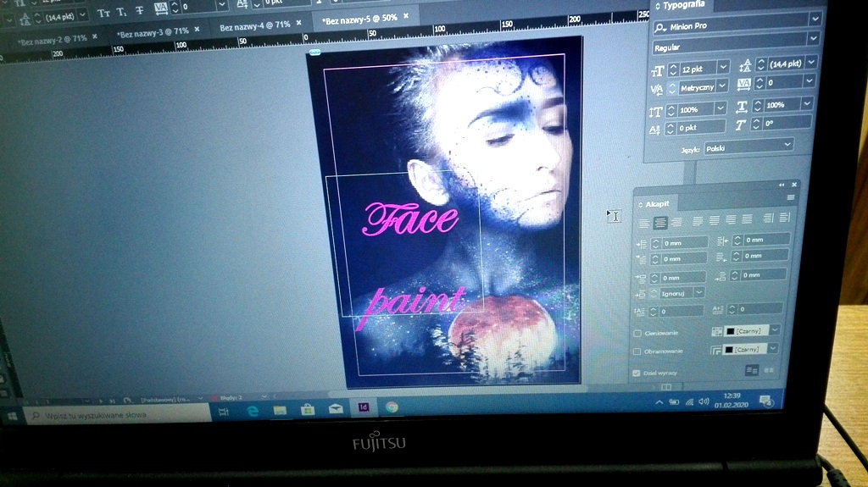Select align to baseline grid icon
This screenshot has width=868, height=487.
tap(769, 369)
